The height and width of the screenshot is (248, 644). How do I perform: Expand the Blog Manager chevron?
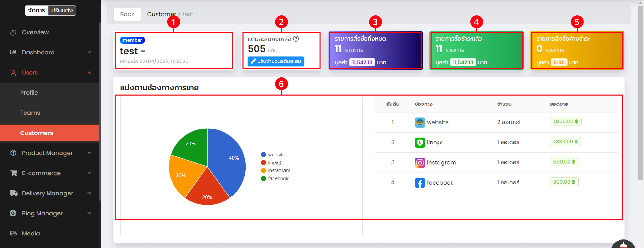89,213
